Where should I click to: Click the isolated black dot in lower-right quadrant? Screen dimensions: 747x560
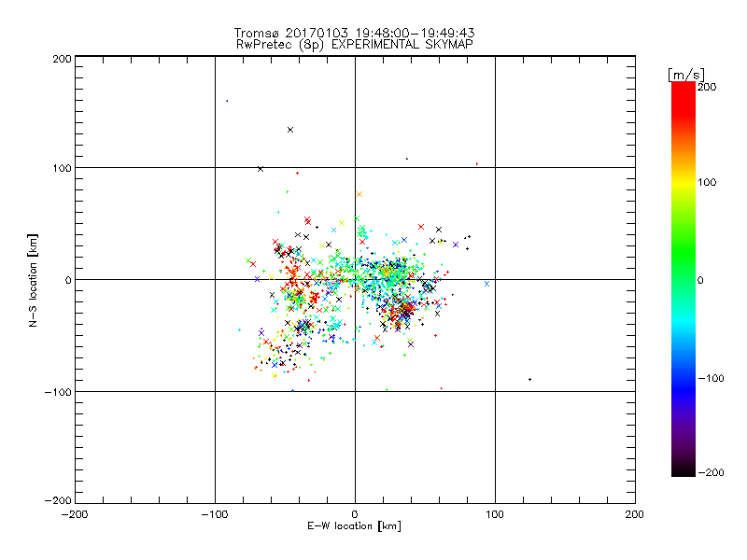coord(529,380)
